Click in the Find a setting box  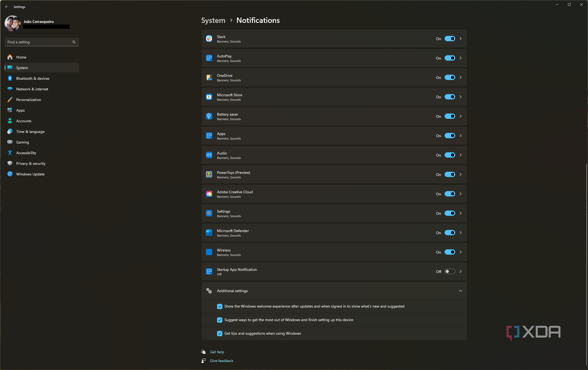pyautogui.click(x=42, y=42)
